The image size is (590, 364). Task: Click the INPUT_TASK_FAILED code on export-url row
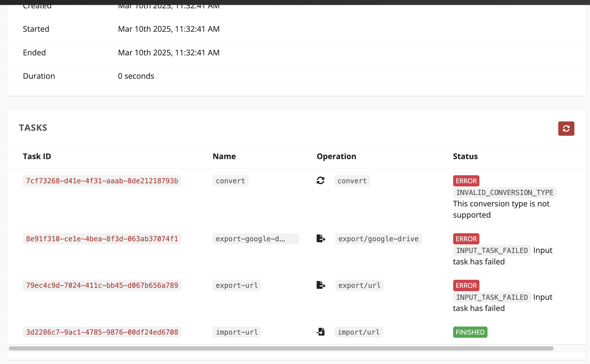pos(492,297)
